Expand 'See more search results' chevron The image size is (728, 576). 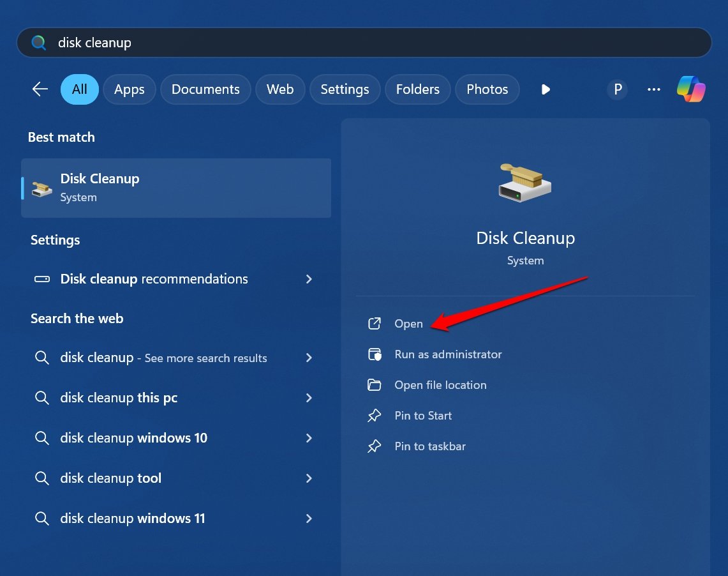[309, 358]
